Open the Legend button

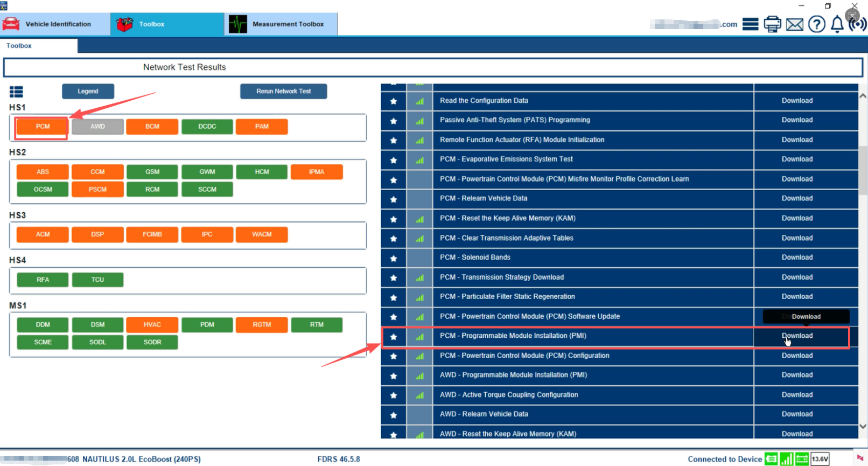point(88,92)
